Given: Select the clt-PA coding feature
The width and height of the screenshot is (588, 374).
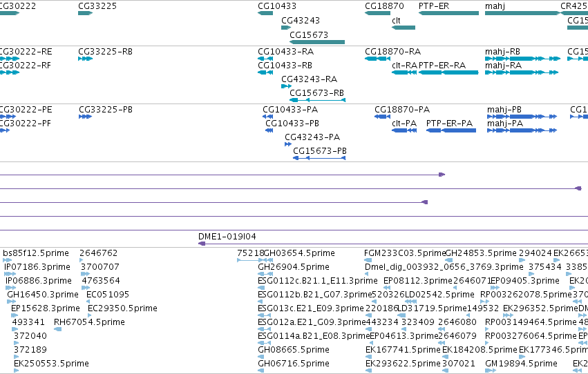Looking at the screenshot, I should pyautogui.click(x=404, y=130).
